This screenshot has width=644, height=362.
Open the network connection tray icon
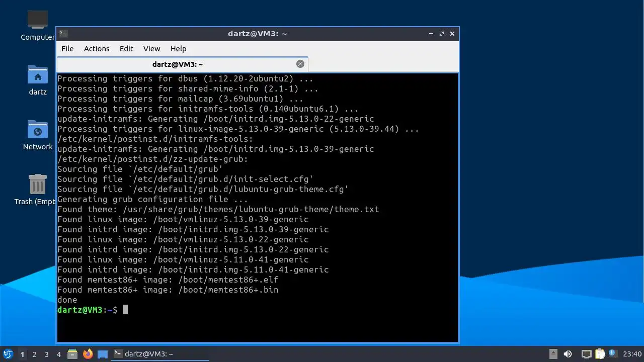(x=586, y=354)
